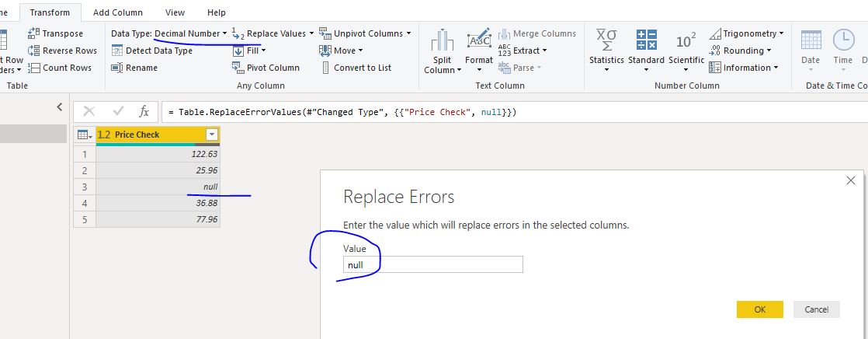Open the Scientific operations menu

pos(686,51)
